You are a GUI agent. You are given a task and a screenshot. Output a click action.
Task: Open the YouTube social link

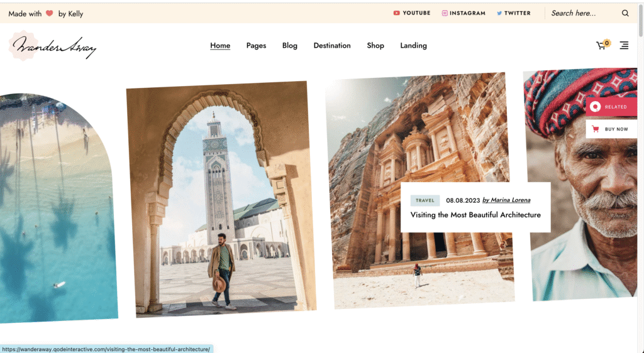click(412, 13)
